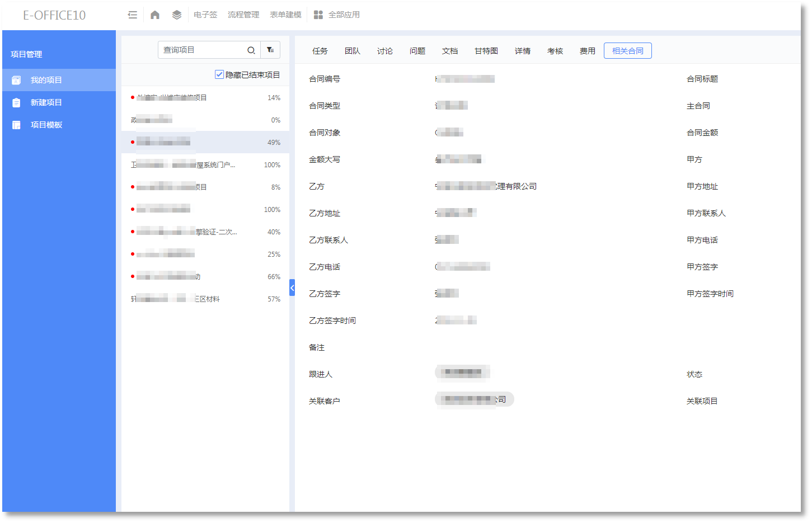Click the 乙方 company name value

click(x=486, y=186)
